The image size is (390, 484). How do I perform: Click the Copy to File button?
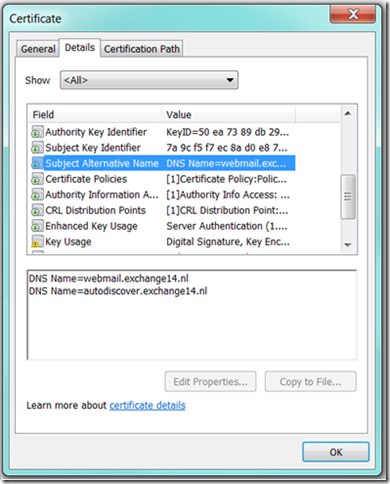(x=310, y=381)
